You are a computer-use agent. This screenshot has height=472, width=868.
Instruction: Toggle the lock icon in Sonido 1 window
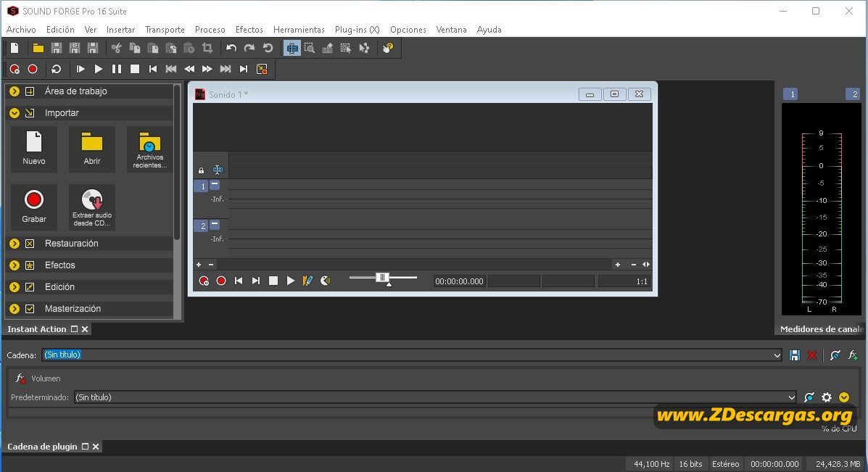pos(201,170)
